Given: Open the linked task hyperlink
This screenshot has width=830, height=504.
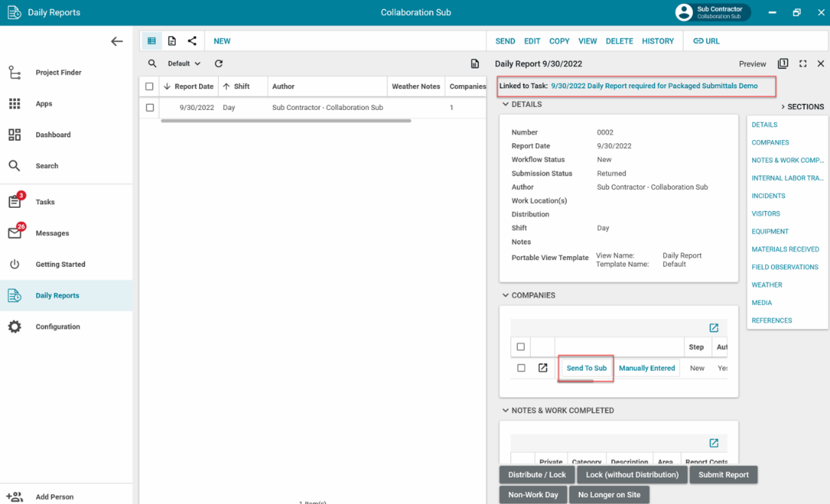Looking at the screenshot, I should click(654, 86).
